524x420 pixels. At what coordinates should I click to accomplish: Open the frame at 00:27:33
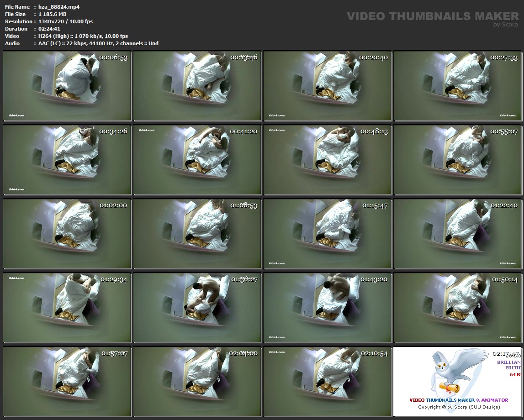(x=458, y=86)
